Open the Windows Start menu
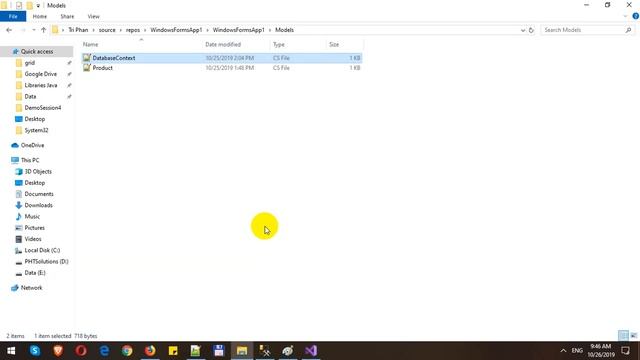 11,351
